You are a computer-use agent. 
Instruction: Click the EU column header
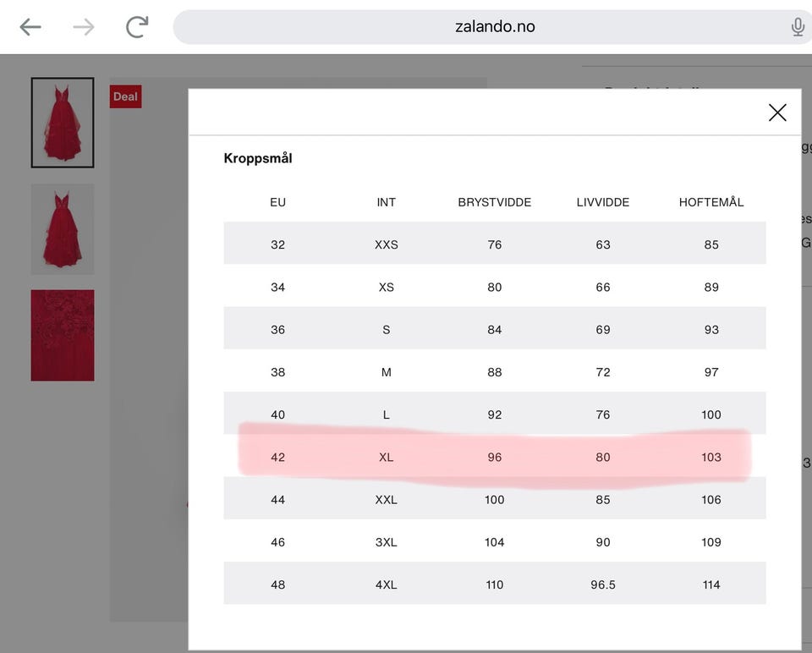pos(277,202)
